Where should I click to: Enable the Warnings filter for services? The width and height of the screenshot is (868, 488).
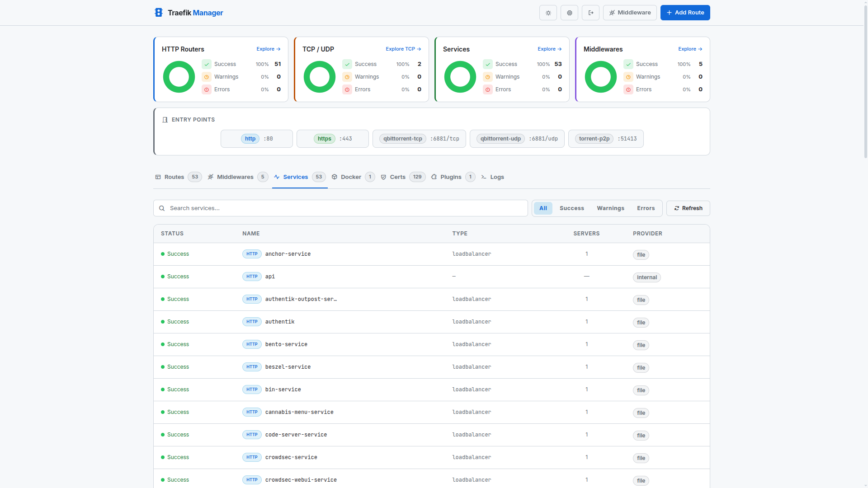click(x=610, y=208)
